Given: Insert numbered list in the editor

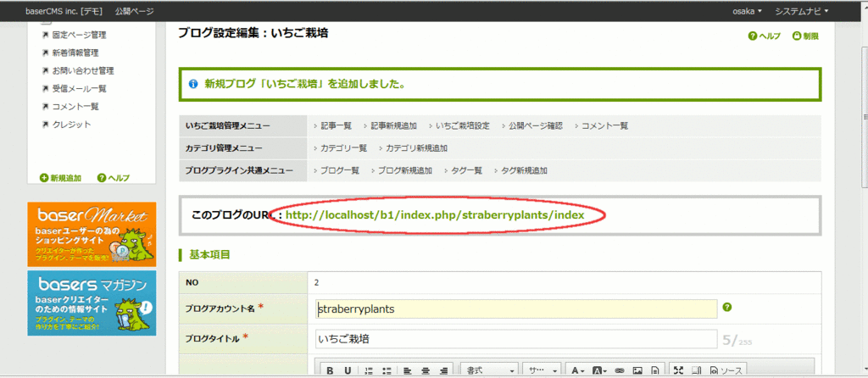Looking at the screenshot, I should [369, 371].
